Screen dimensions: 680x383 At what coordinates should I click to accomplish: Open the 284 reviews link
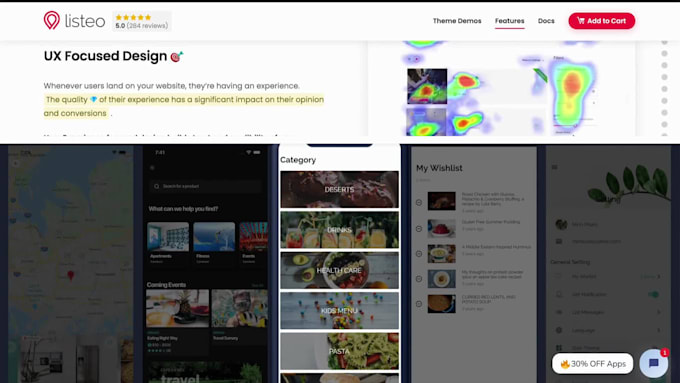pos(147,26)
